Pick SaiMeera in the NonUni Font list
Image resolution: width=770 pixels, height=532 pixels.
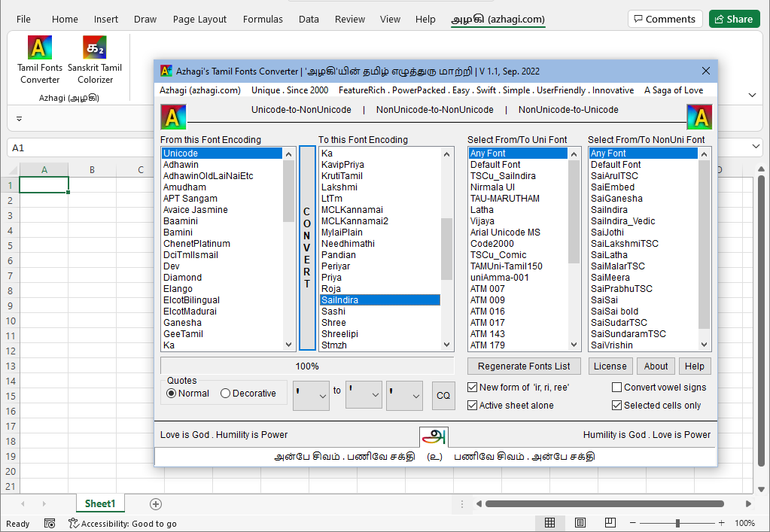[x=644, y=278]
